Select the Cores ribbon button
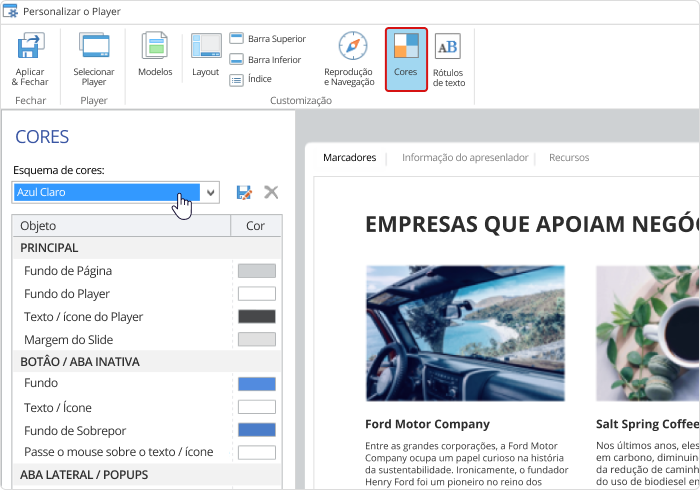 (406, 59)
